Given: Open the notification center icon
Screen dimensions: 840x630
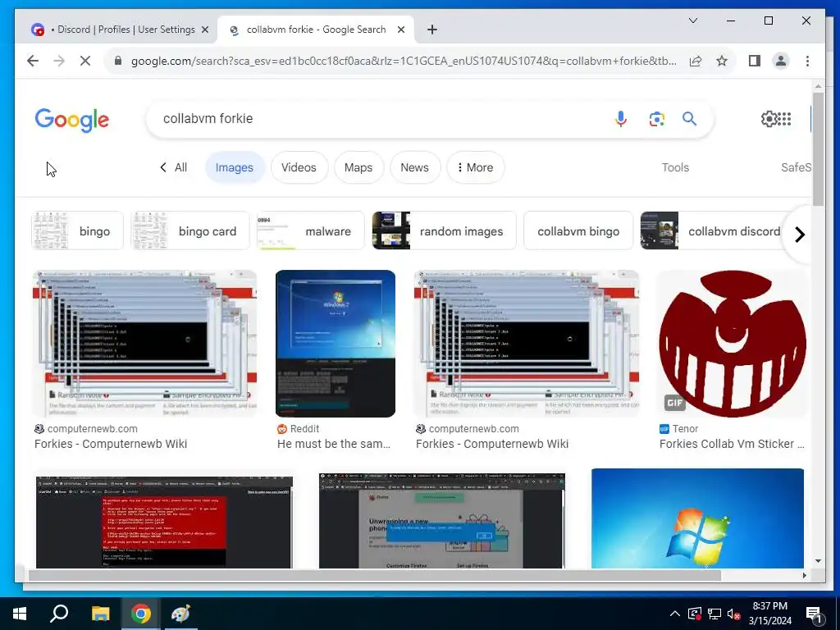Looking at the screenshot, I should point(814,614).
